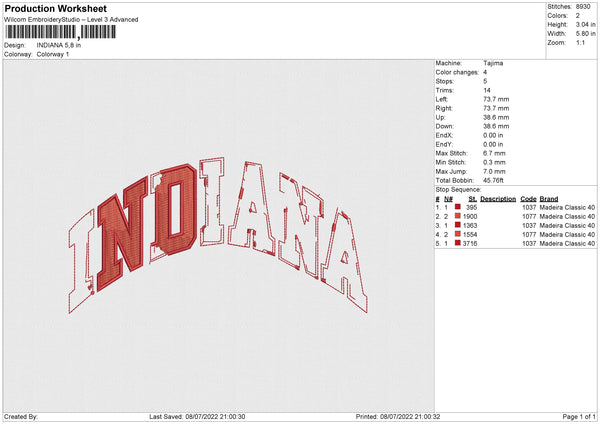Click the color swatch beside 1900 stitches
The image size is (600, 424).
point(458,216)
